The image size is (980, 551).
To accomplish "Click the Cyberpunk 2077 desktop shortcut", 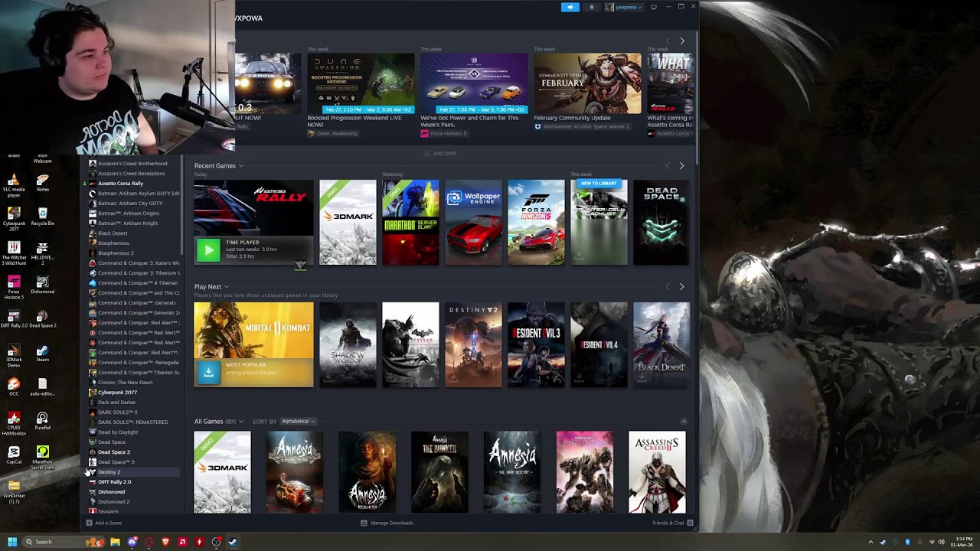I will click(x=14, y=218).
